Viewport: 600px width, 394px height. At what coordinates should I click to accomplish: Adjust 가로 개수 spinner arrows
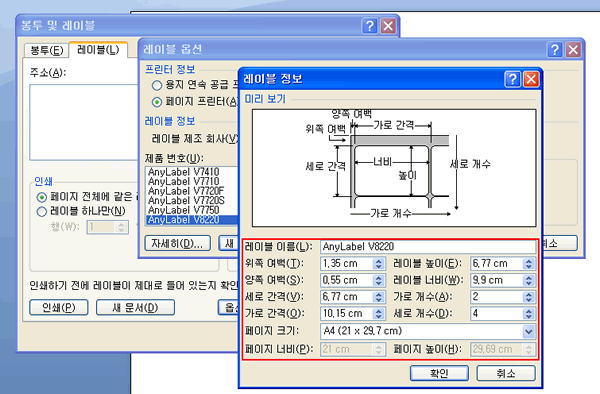(528, 297)
